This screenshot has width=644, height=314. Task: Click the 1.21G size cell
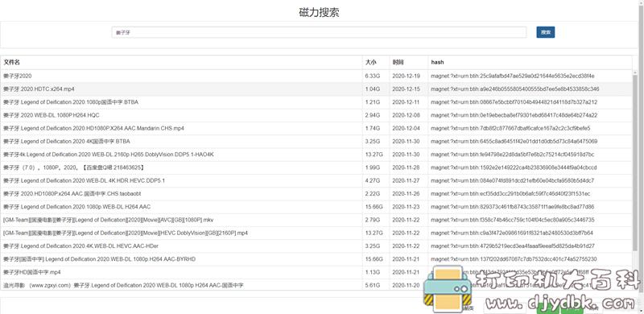click(x=373, y=102)
